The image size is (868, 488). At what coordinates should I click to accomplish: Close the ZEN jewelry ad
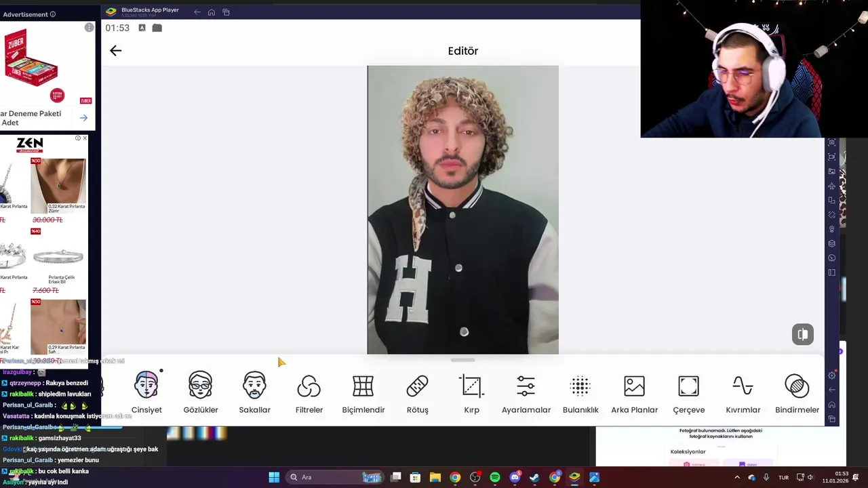click(85, 138)
